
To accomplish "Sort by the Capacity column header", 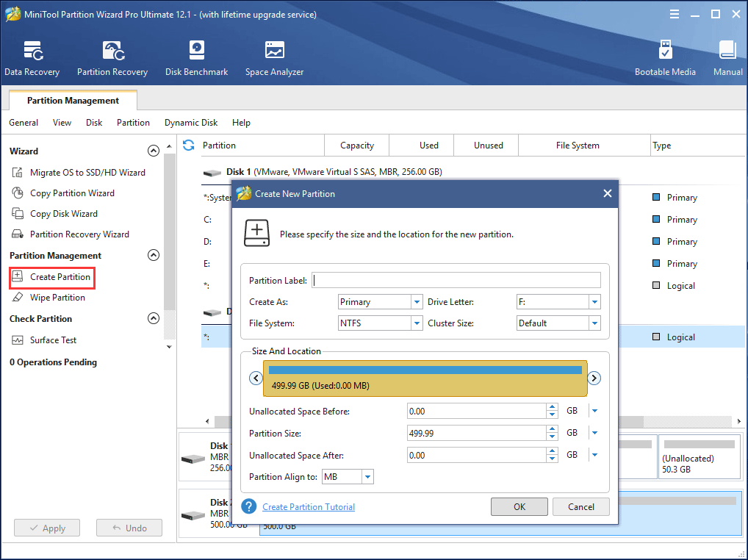I will click(x=357, y=145).
